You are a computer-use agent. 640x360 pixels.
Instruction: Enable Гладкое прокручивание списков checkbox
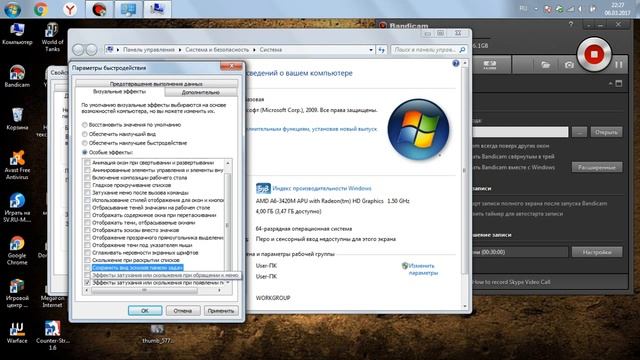(87, 185)
